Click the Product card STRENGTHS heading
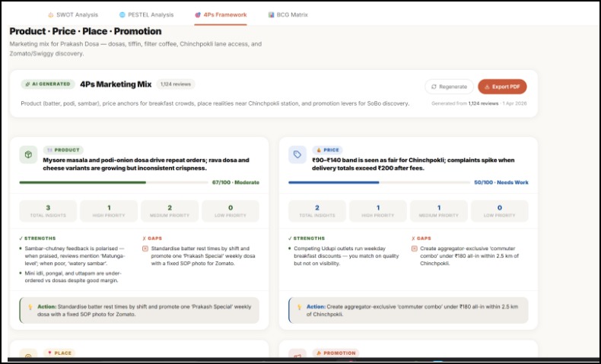This screenshot has width=601, height=364. tap(37, 239)
